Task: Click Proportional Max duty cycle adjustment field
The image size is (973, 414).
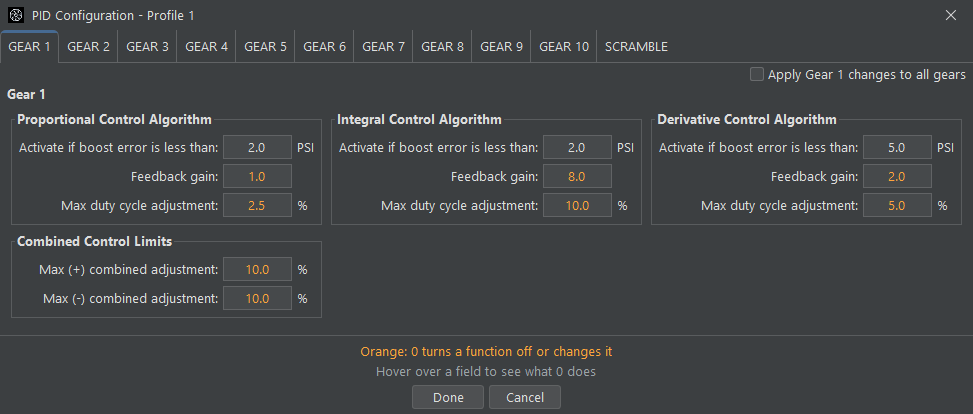Action: pos(257,205)
